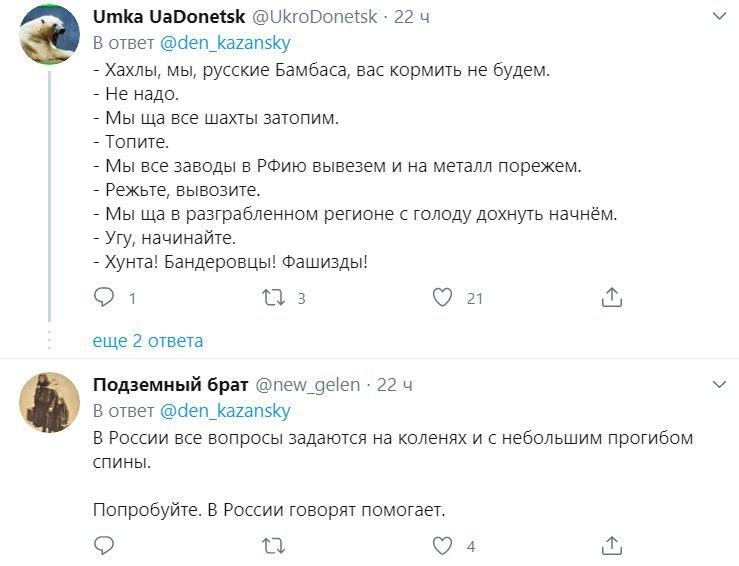The height and width of the screenshot is (566, 739).
Task: Like the Umka UaDonetsk tweet
Action: [442, 297]
